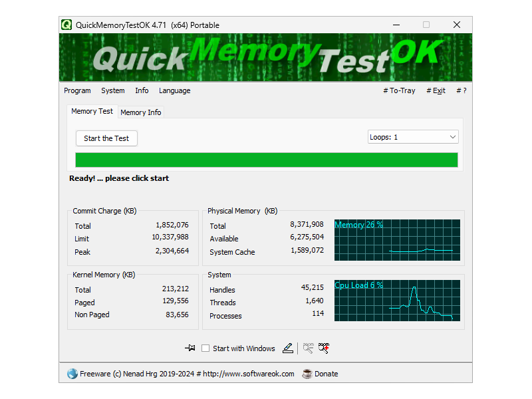Click the # Exit option
Image resolution: width=532 pixels, height=399 pixels.
tap(436, 90)
